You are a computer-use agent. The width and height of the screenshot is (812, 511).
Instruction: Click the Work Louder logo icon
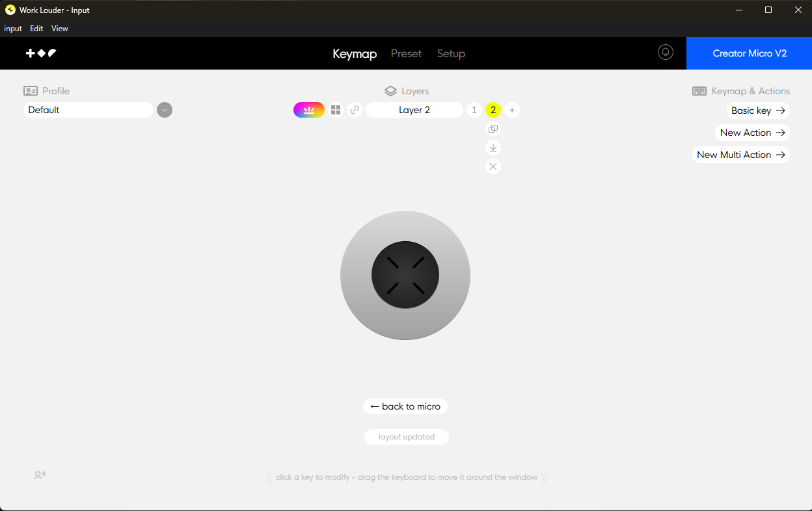coord(41,53)
